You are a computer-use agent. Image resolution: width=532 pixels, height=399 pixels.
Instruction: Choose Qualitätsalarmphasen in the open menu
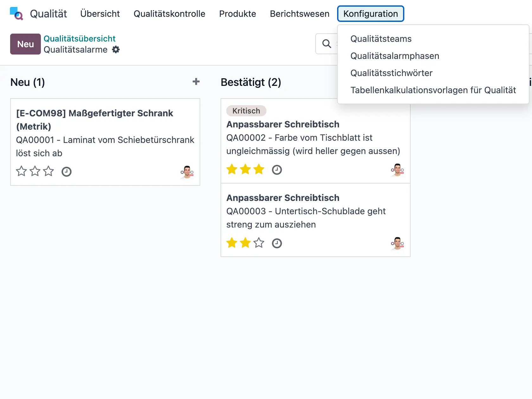click(x=395, y=56)
